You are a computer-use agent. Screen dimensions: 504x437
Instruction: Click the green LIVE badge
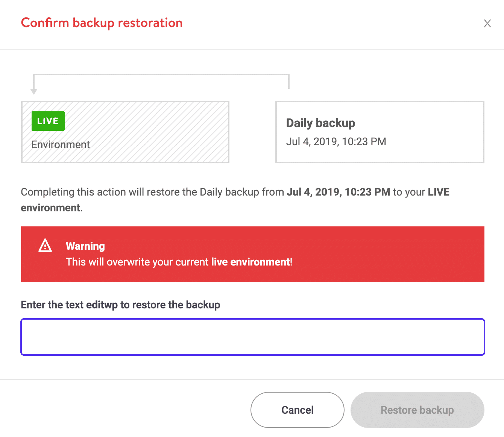(48, 121)
